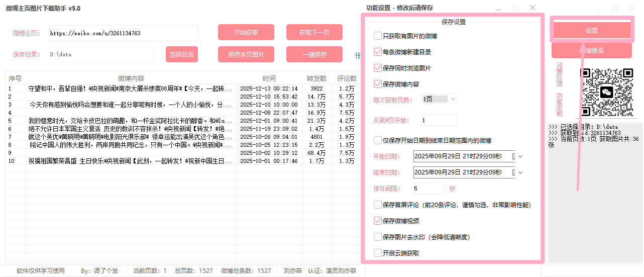This screenshot has width=644, height=277.
Task: Sort by 评论数 column header
Action: click(347, 78)
